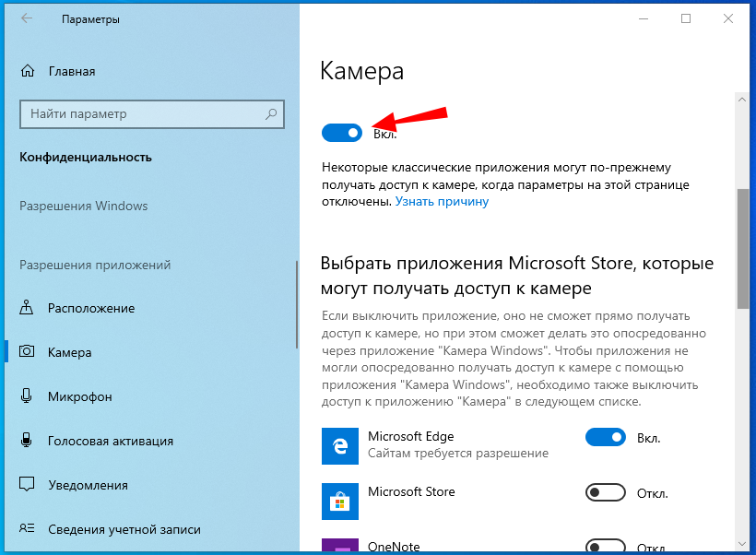Click the Камера sidebar camera icon

point(28,352)
